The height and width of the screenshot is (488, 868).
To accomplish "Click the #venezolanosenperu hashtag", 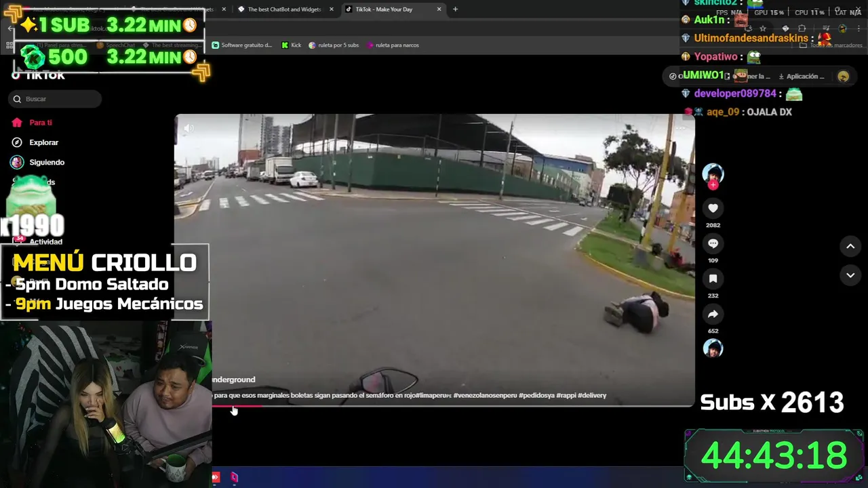I will 484,395.
